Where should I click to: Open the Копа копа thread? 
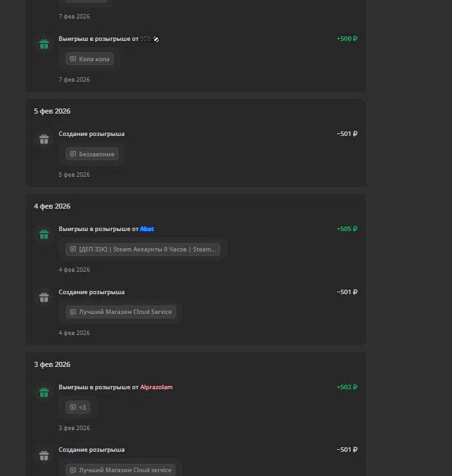[94, 59]
